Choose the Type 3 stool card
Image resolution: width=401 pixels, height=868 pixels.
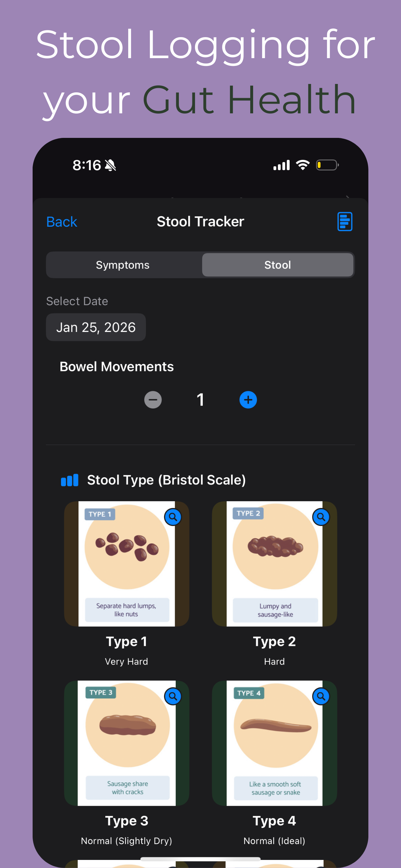[127, 763]
